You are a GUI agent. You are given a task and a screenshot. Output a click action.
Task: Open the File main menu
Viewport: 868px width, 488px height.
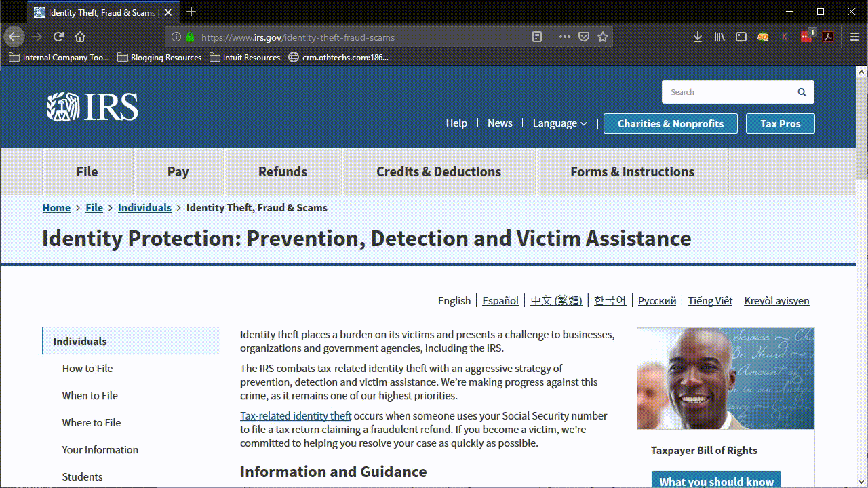pyautogui.click(x=87, y=171)
